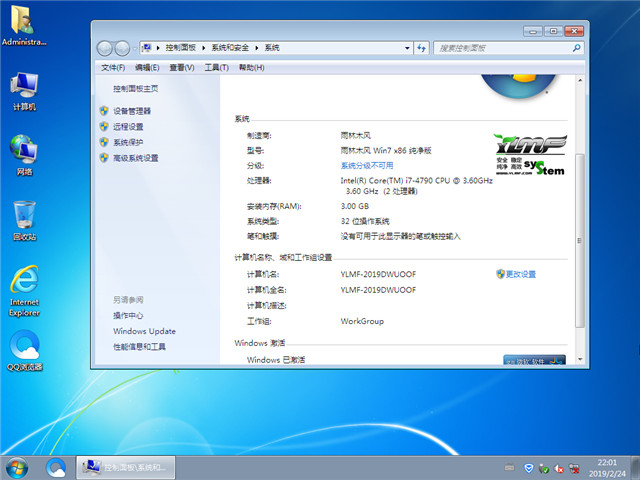Click the 系统分级不可用 link
This screenshot has height=480, width=640.
pyautogui.click(x=367, y=165)
